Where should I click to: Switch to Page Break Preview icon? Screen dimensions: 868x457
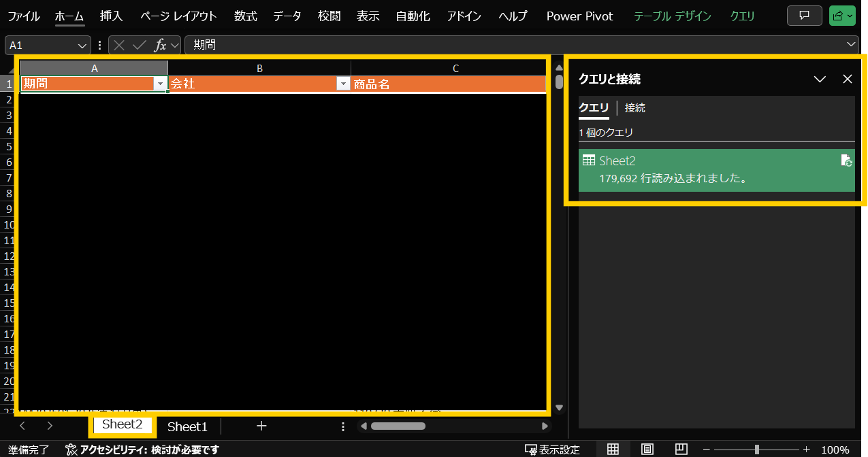click(681, 450)
